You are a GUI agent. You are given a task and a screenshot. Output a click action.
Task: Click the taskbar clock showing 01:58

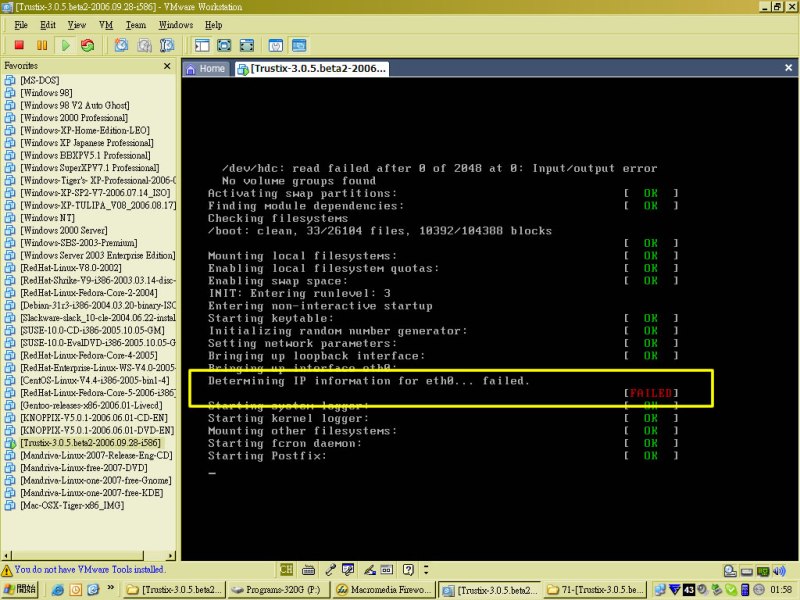[x=781, y=590]
